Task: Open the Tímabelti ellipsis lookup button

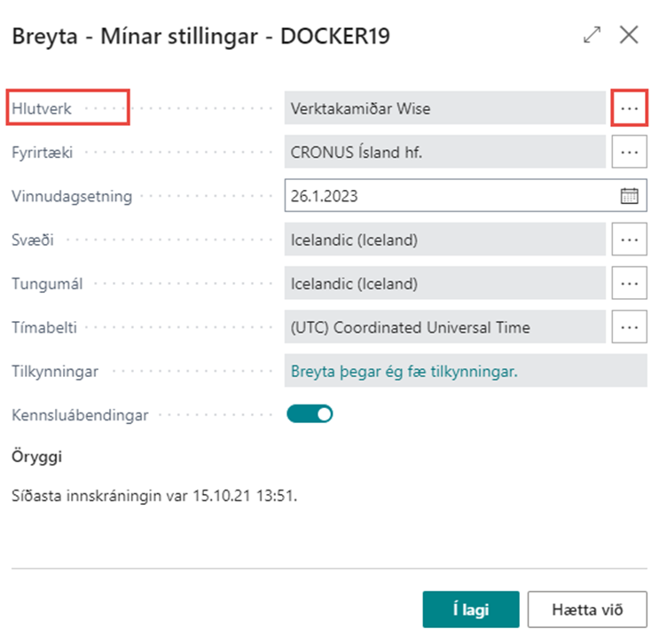Action: (x=629, y=327)
